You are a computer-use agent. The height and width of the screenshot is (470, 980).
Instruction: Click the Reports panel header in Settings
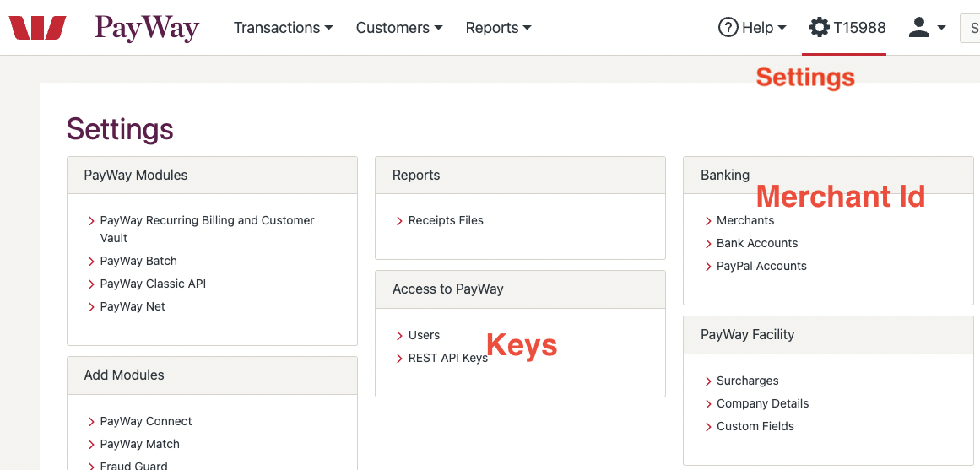click(x=520, y=175)
